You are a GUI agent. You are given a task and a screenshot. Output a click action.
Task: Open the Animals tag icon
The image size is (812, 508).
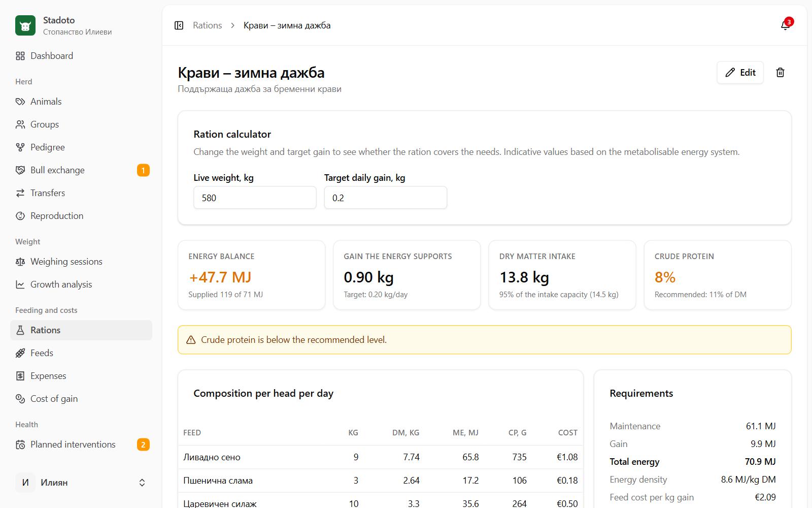(20, 102)
